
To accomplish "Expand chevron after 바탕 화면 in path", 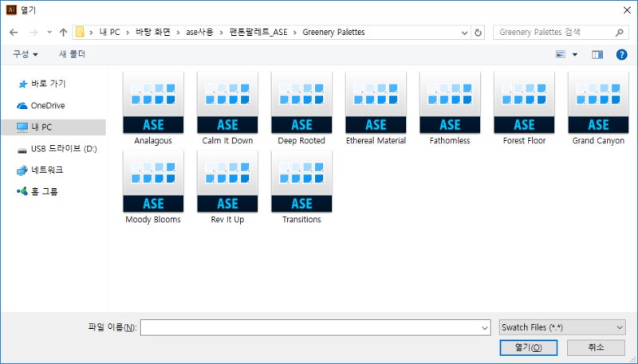I will [178, 33].
